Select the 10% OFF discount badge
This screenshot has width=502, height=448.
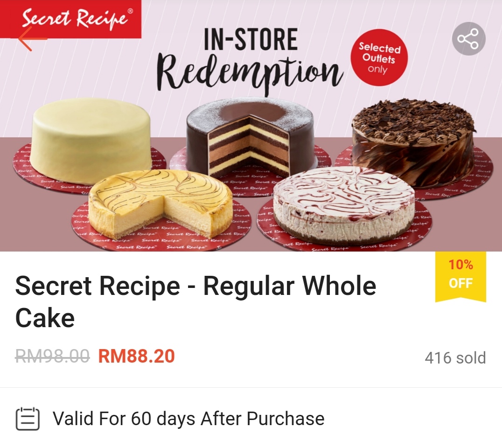[x=460, y=277]
